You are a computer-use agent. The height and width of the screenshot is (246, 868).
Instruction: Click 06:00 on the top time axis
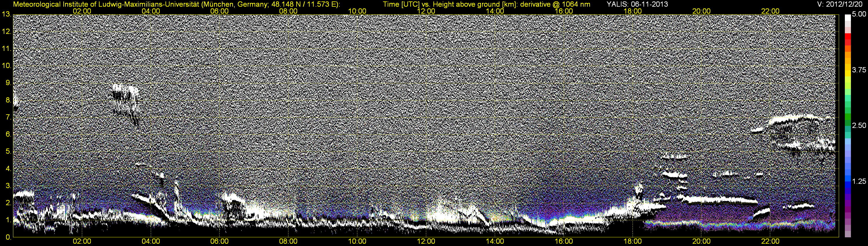[x=219, y=11]
